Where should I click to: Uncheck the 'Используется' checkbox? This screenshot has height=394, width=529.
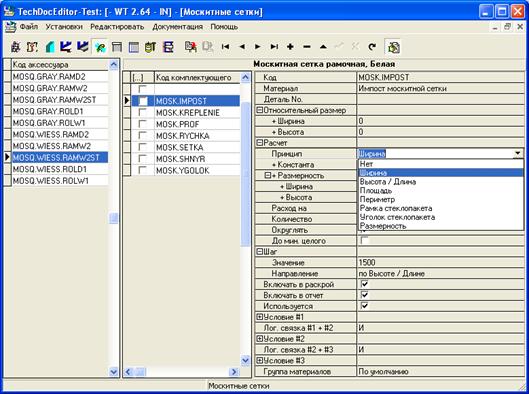[x=364, y=306]
